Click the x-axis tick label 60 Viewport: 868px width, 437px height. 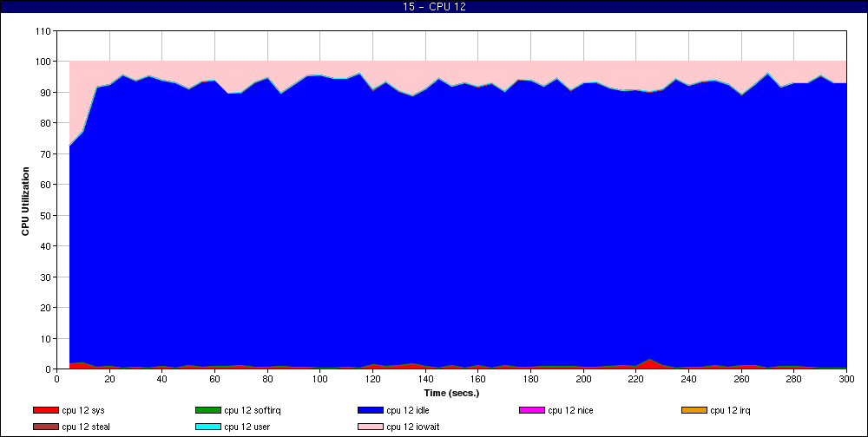[214, 379]
